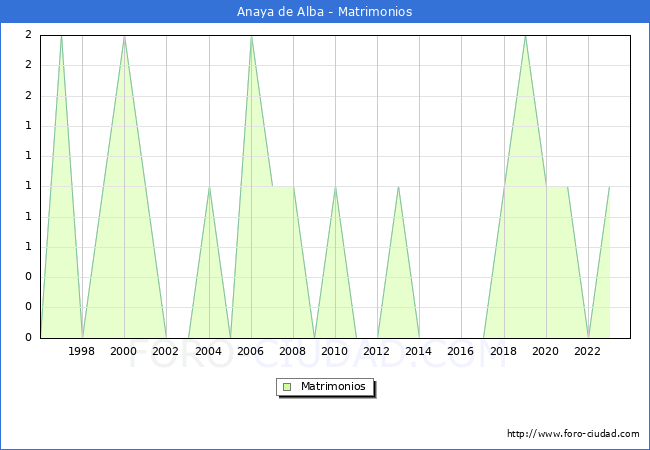Image resolution: width=650 pixels, height=450 pixels.
Task: Click the data peak at year 2013
Action: (x=398, y=187)
